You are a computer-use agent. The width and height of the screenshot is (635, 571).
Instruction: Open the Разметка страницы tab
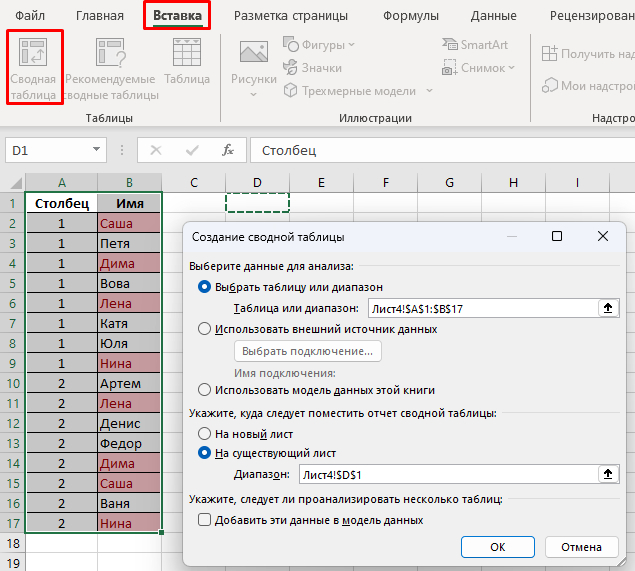click(x=291, y=16)
